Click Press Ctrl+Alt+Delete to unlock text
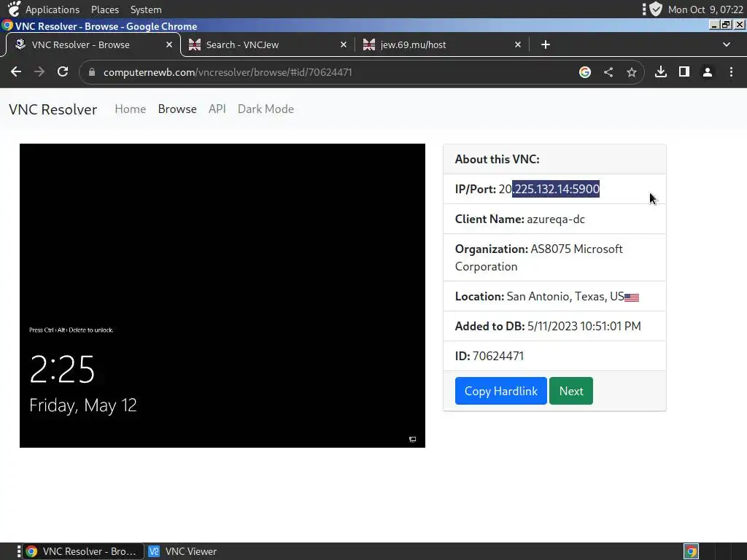The width and height of the screenshot is (747, 560). pos(71,330)
